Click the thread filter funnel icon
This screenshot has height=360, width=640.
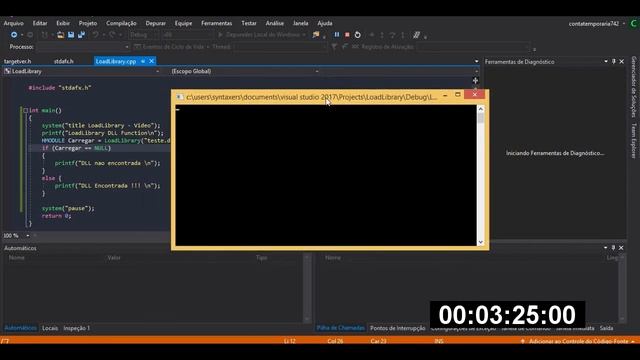pyautogui.click(x=334, y=47)
